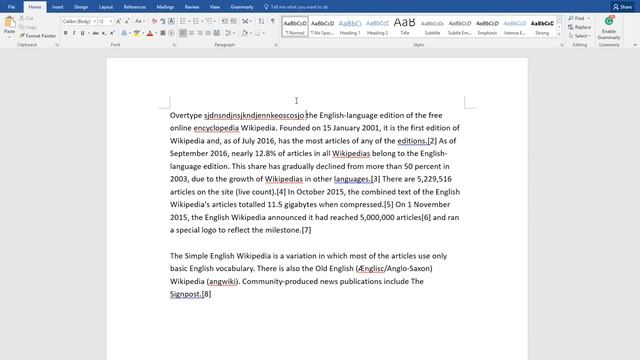Toggle Strikethrough formatting
This screenshot has width=640, height=360.
click(96, 33)
